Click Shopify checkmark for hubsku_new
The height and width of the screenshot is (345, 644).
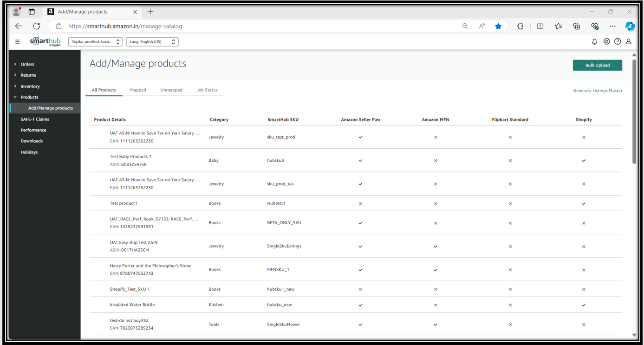click(584, 305)
